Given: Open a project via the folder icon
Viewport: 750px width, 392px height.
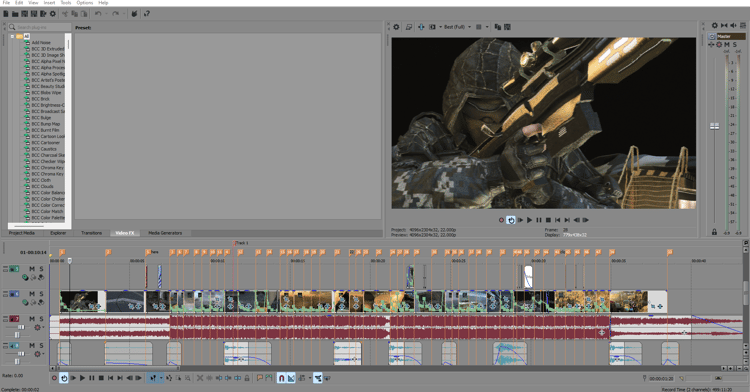Looking at the screenshot, I should tap(15, 14).
